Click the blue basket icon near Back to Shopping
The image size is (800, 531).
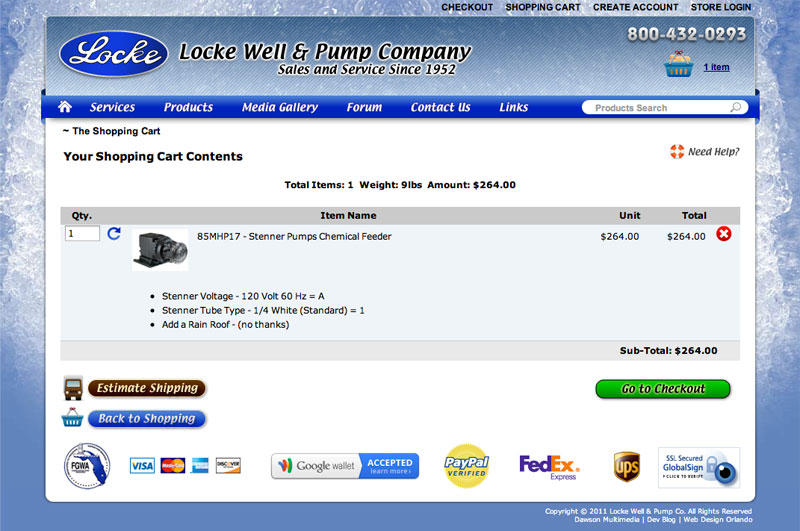pyautogui.click(x=72, y=418)
